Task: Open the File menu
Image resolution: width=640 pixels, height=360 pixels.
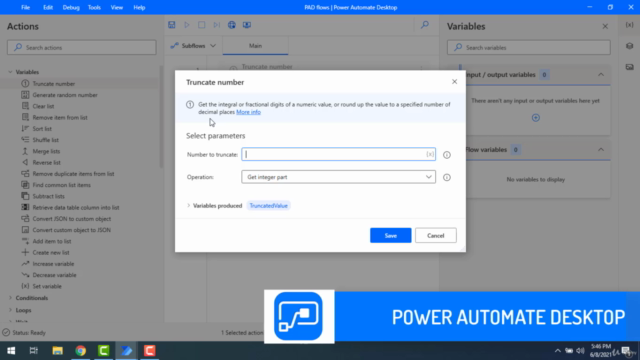Action: pyautogui.click(x=25, y=7)
